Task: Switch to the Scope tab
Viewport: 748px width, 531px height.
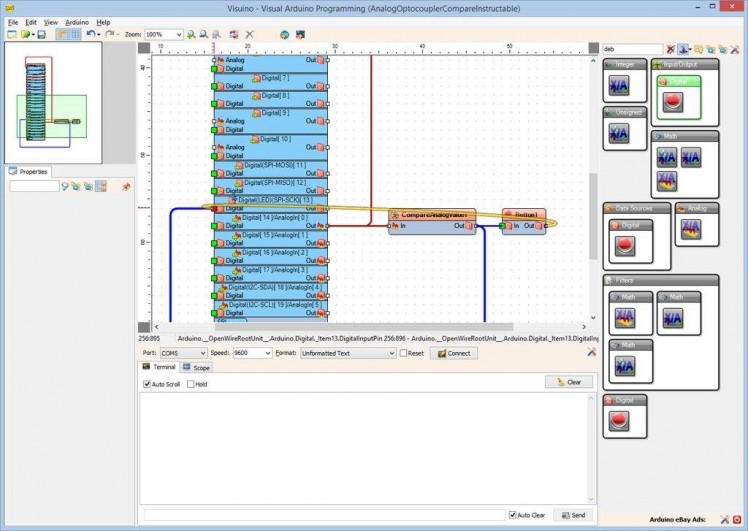Action: (x=195, y=368)
